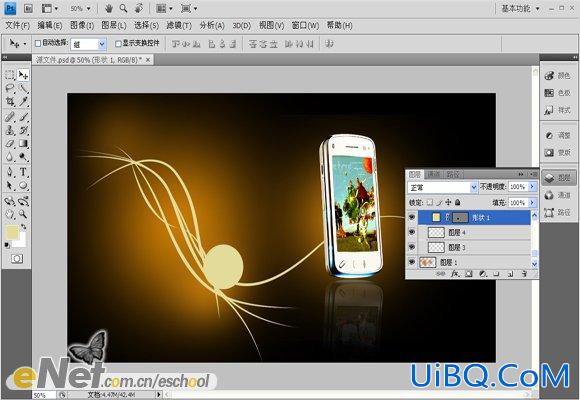Select the Gradient tool
Image resolution: width=580 pixels, height=400 pixels.
23,144
